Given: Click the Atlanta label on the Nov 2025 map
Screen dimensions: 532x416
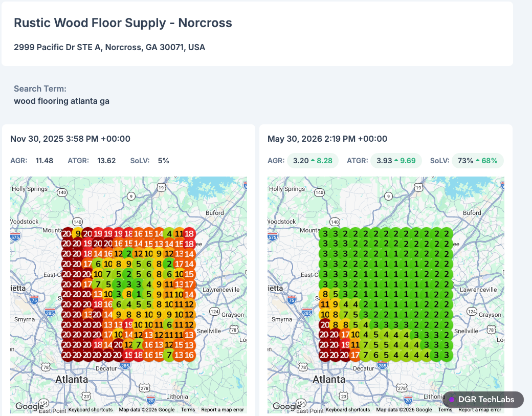Looking at the screenshot, I should point(72,379).
